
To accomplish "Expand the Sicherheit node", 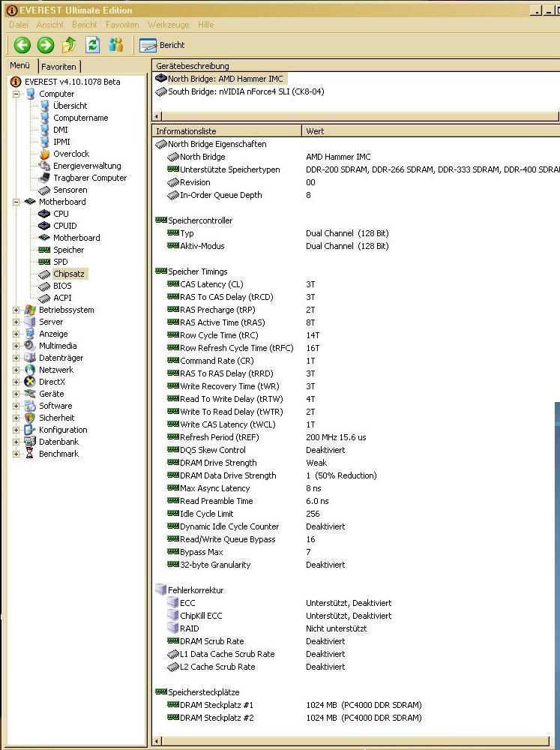I will tap(16, 418).
